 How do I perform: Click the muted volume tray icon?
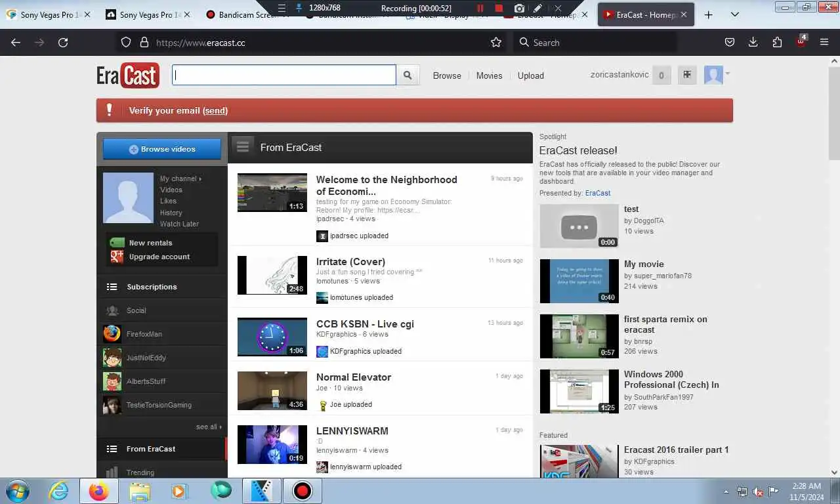tap(758, 491)
